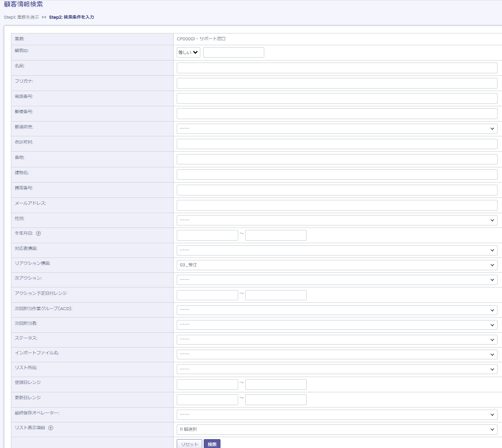Open the 性別 dropdown
Screen dimensions: 502x448
tap(337, 220)
